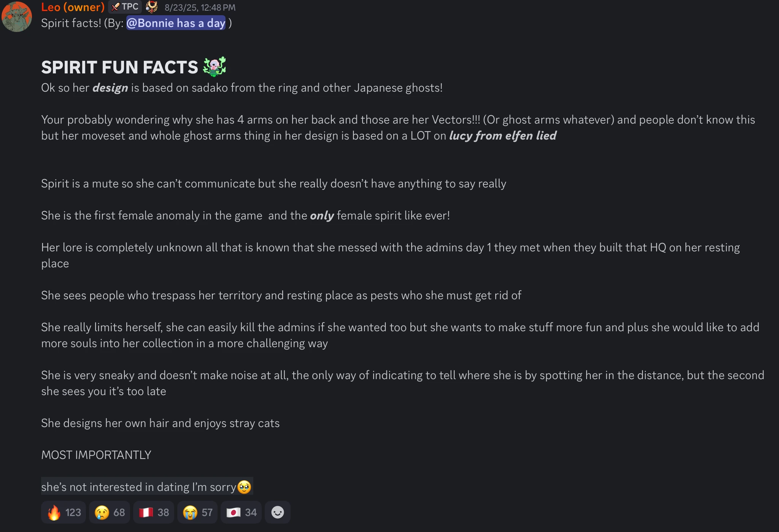Toggle the Peru flag reaction with 38

click(x=154, y=512)
